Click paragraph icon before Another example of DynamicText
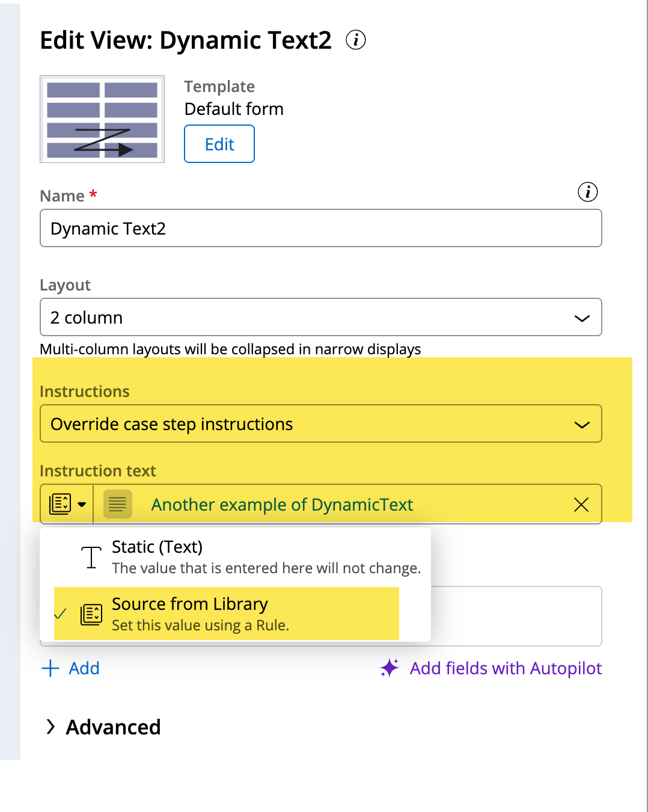Viewport: 648px width, 812px height. click(x=117, y=504)
